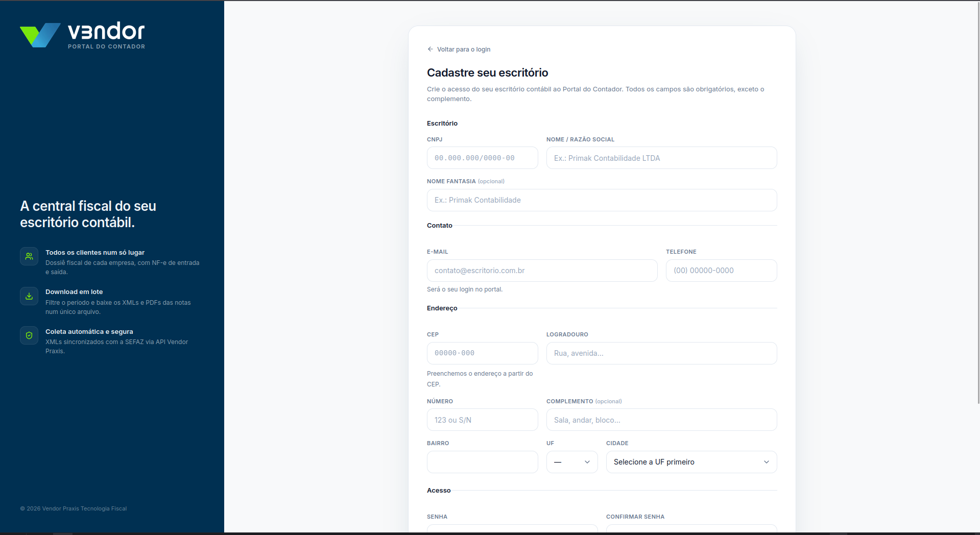The height and width of the screenshot is (535, 980).
Task: Open the Cidade dropdown
Action: 691,462
